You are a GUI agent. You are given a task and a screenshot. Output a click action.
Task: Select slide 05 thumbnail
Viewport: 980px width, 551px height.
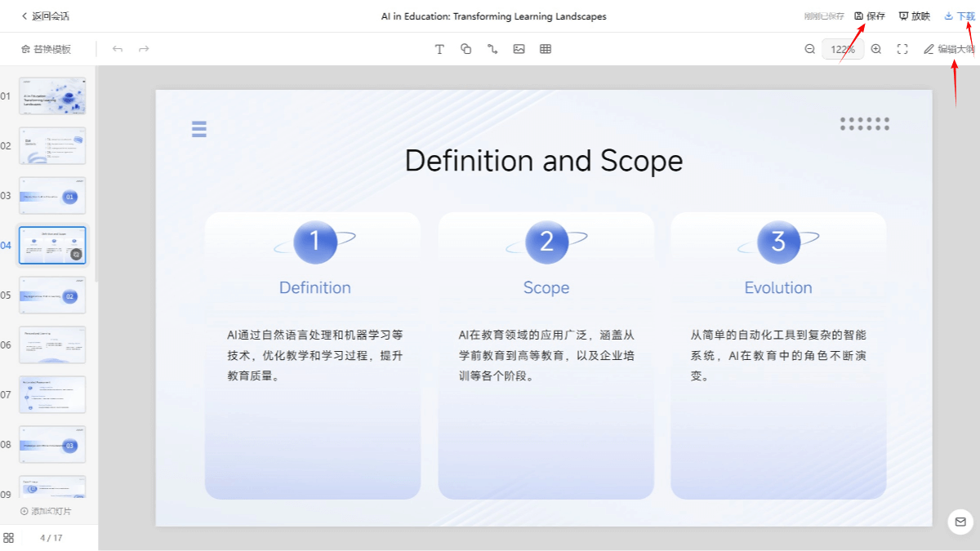coord(52,295)
